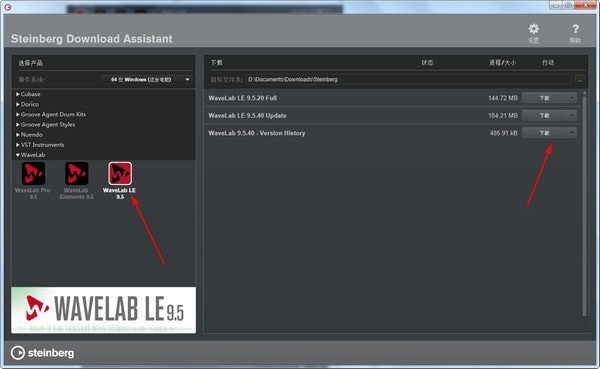Open download options arrow for Version History
The image size is (600, 369).
coord(572,133)
